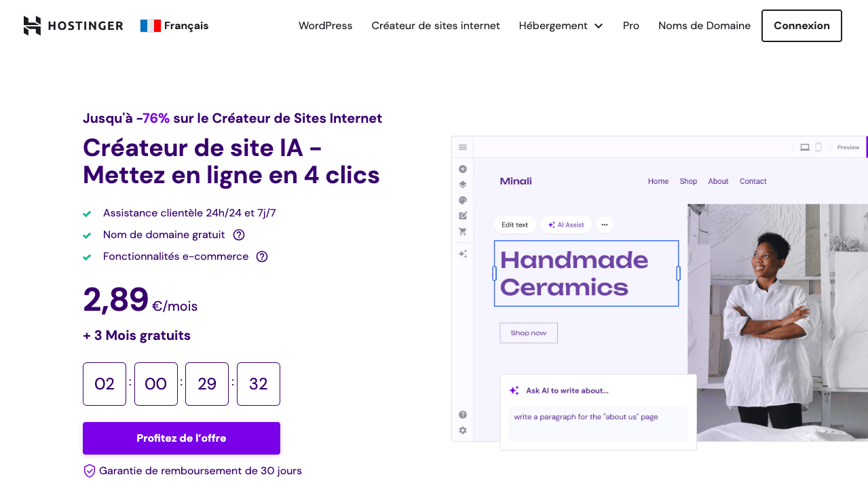868x496 pixels.
Task: Open Créateur de sites internet menu item
Action: pyautogui.click(x=436, y=26)
